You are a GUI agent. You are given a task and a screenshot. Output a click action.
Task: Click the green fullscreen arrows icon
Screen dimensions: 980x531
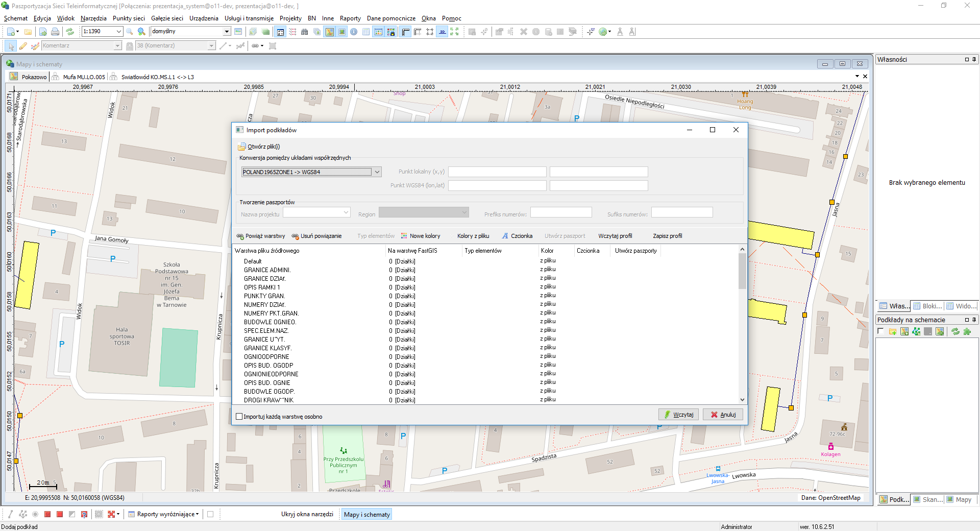click(x=454, y=32)
